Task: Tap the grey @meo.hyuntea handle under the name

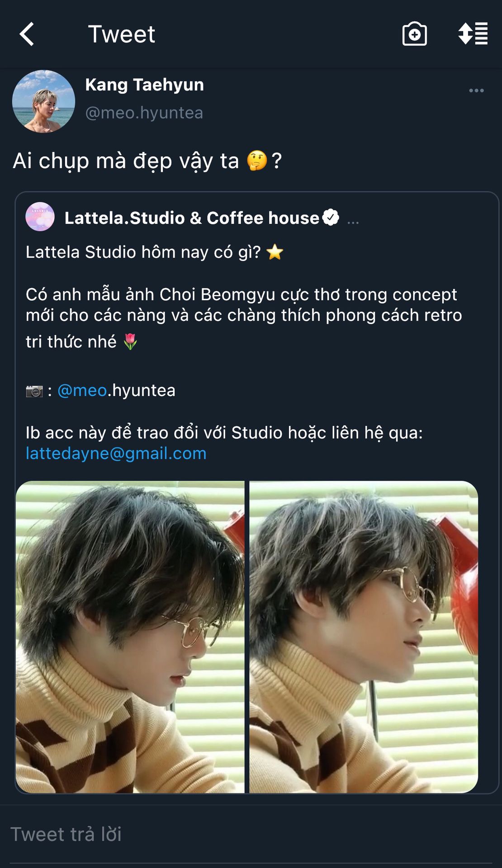Action: coord(144,113)
